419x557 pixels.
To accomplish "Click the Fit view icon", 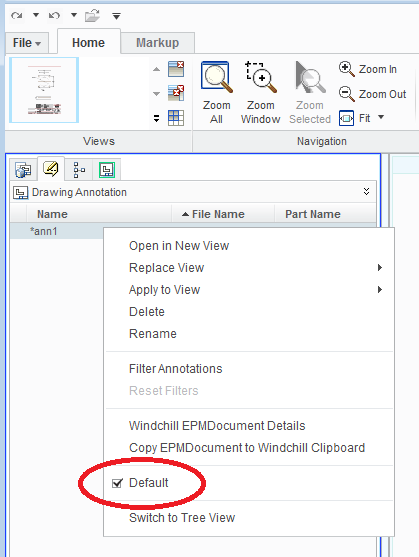I will tap(346, 118).
